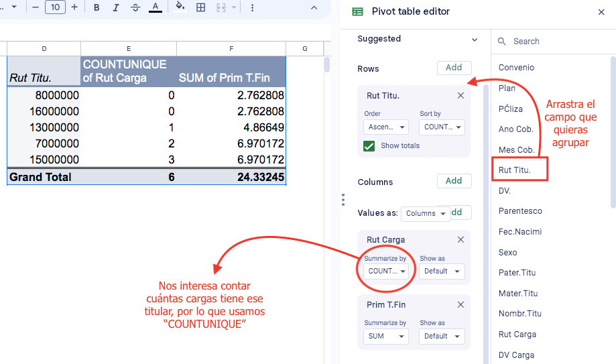Image resolution: width=616 pixels, height=364 pixels.
Task: Open the Order dropdown for Rut Titu.
Action: [386, 127]
